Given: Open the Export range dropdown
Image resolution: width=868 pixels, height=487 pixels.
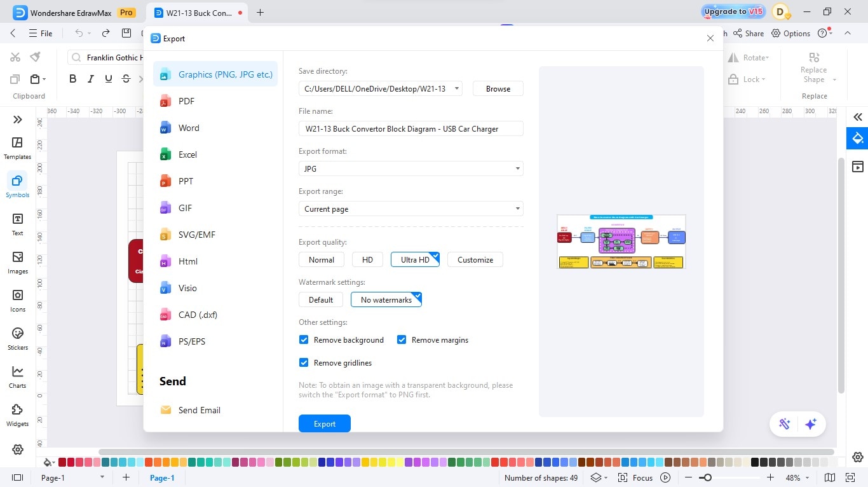Looking at the screenshot, I should (517, 209).
